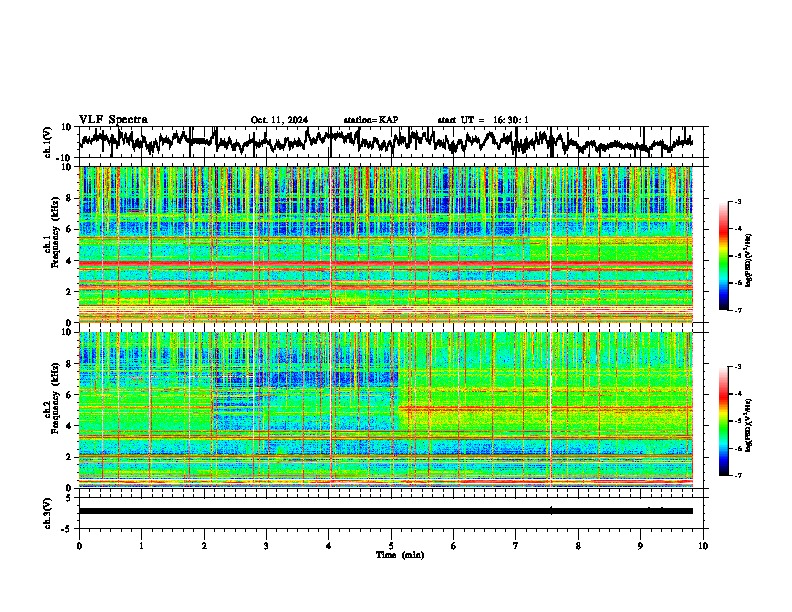The width and height of the screenshot is (792, 612).
Task: Click the time axis tick label "6"
Action: coord(454,546)
